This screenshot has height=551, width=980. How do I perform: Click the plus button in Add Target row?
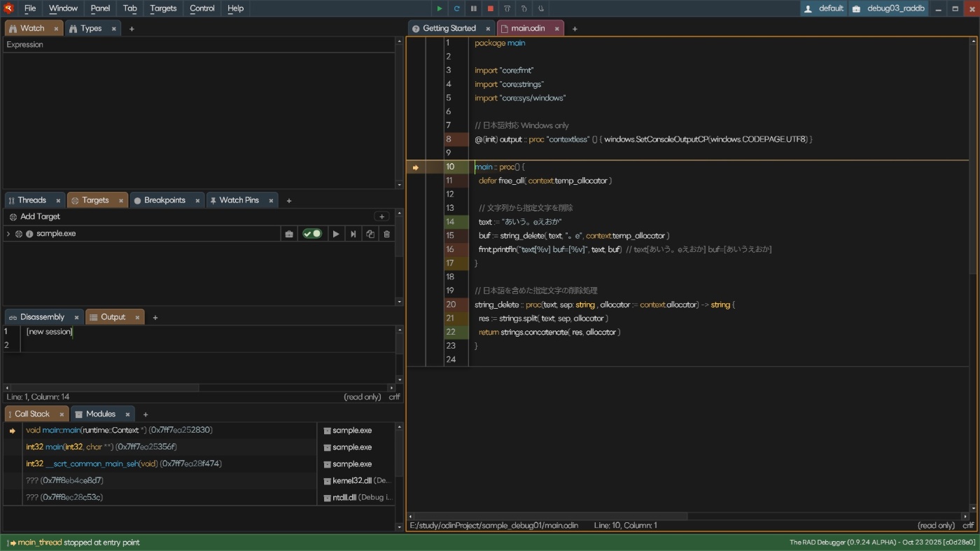click(381, 217)
